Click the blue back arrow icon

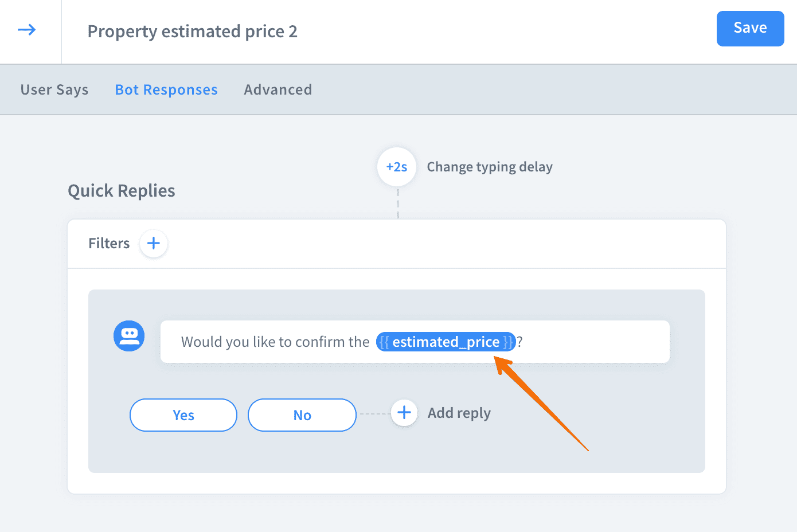click(x=27, y=30)
